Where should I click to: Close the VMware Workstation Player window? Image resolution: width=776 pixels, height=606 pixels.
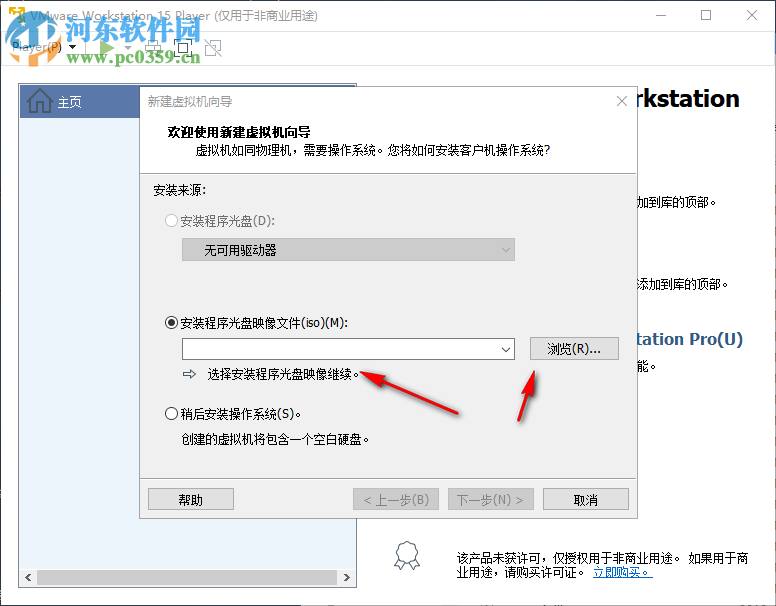(752, 15)
